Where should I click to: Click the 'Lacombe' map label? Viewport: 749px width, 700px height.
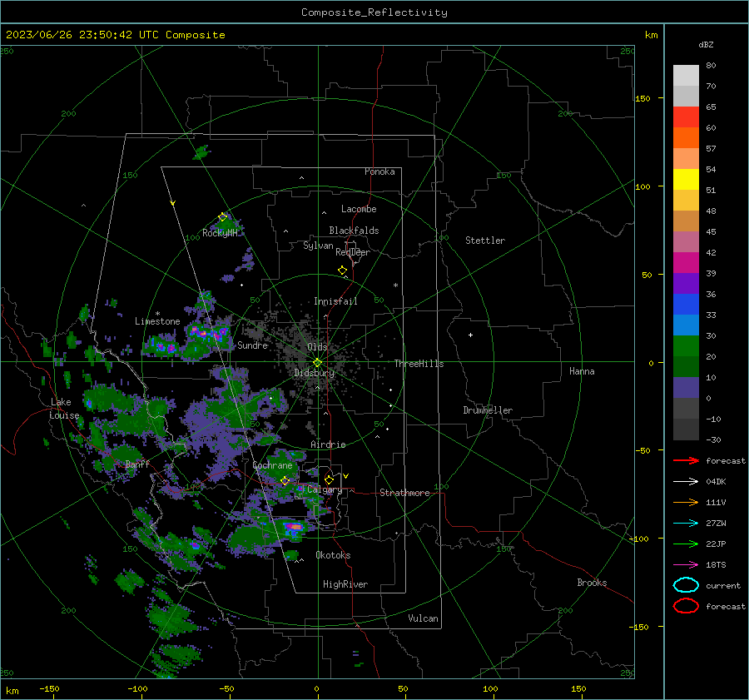point(359,209)
